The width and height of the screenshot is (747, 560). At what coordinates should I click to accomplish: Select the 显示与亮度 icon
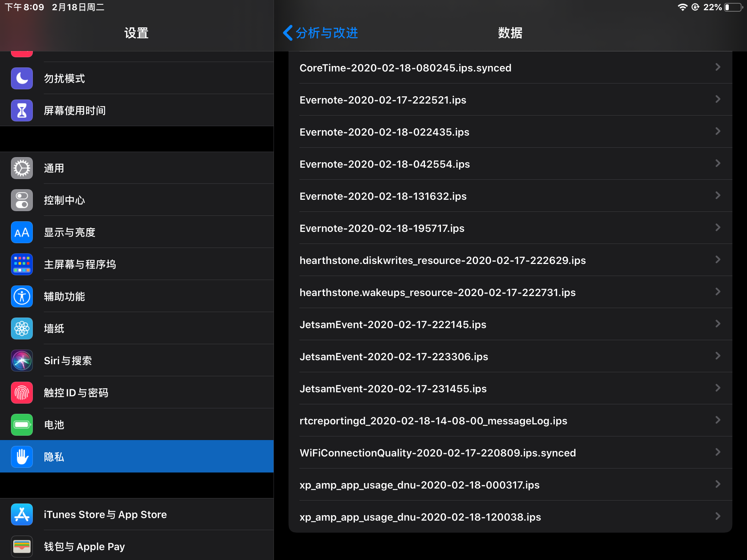[22, 232]
